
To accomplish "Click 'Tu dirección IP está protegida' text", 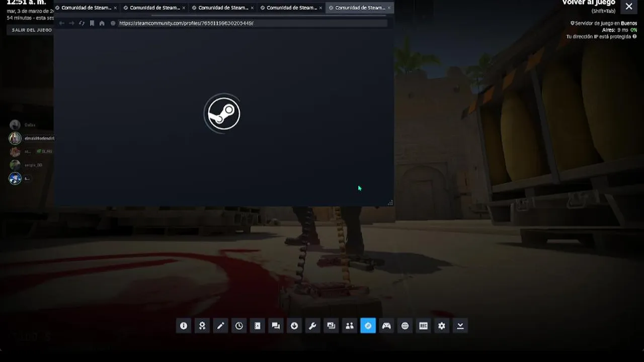I will [x=598, y=37].
